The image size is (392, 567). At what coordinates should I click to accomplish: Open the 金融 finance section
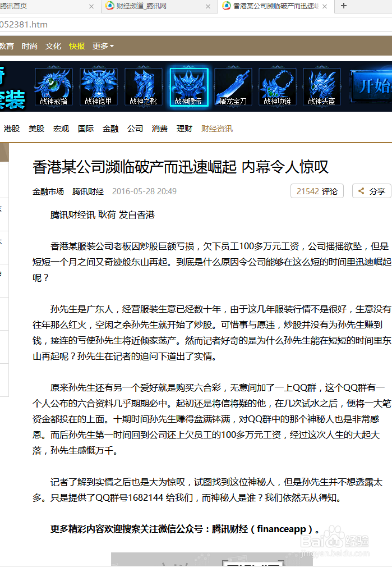coord(110,129)
